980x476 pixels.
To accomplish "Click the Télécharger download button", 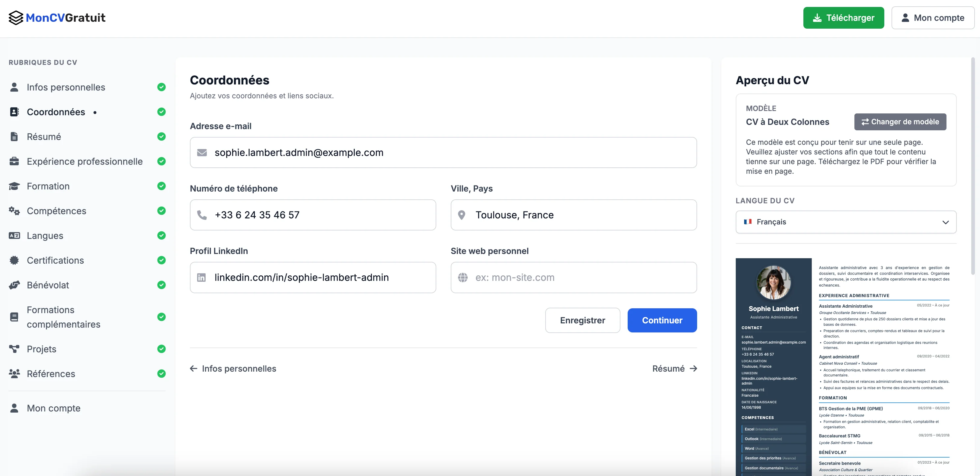I will pos(844,17).
